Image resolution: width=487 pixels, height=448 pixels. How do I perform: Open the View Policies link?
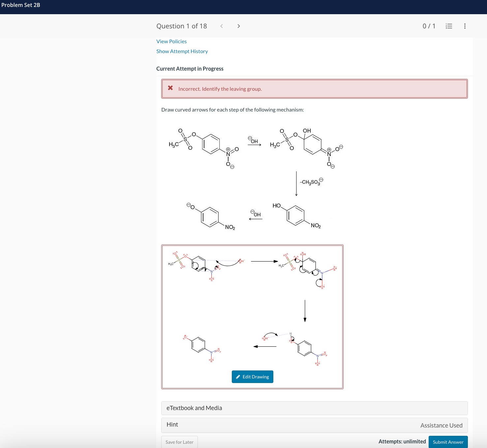pos(171,41)
